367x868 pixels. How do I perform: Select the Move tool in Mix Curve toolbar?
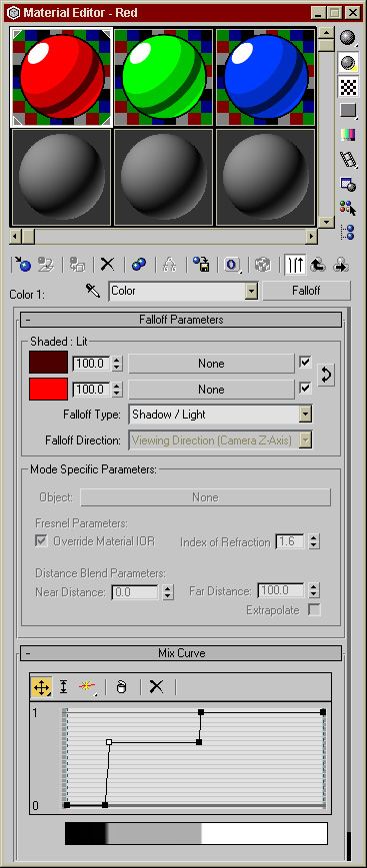pos(42,687)
